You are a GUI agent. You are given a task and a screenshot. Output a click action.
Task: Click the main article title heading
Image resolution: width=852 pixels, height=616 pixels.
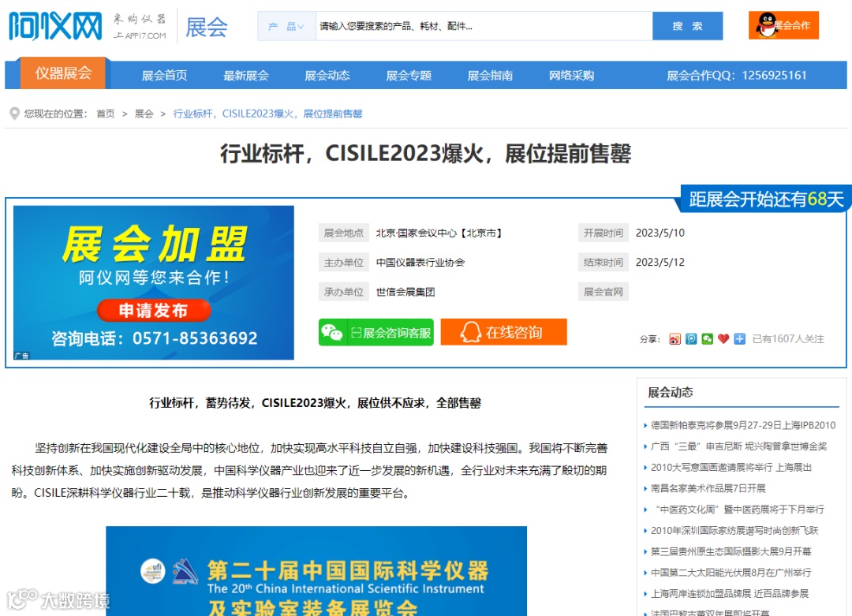425,154
